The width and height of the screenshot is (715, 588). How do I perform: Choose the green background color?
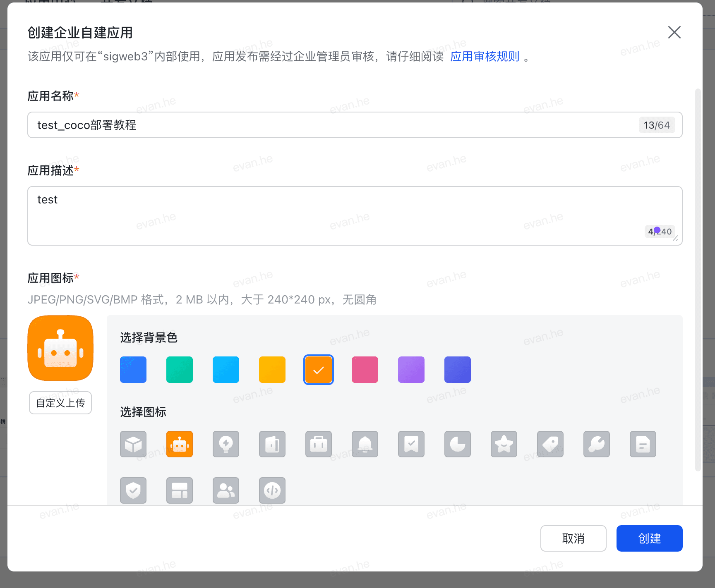click(180, 370)
